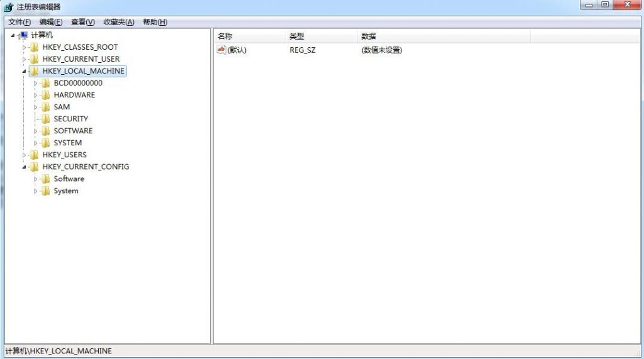Select the 计算机 root label
This screenshot has width=644, height=359.
click(x=42, y=35)
